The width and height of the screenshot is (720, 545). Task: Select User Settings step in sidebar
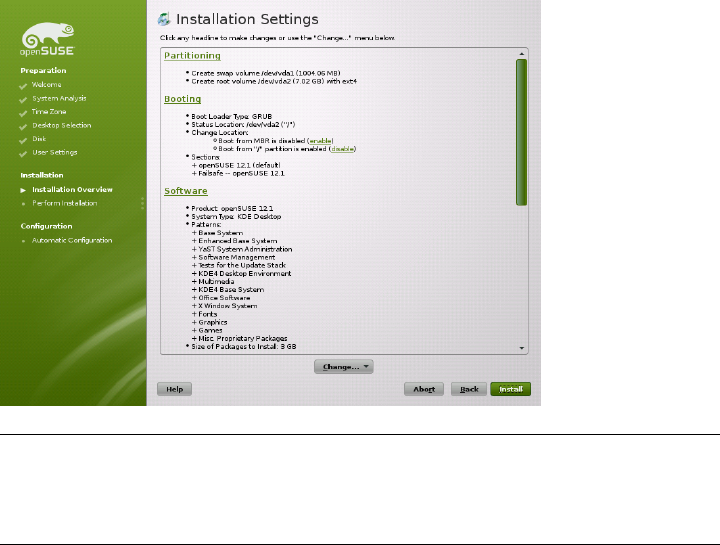point(55,153)
